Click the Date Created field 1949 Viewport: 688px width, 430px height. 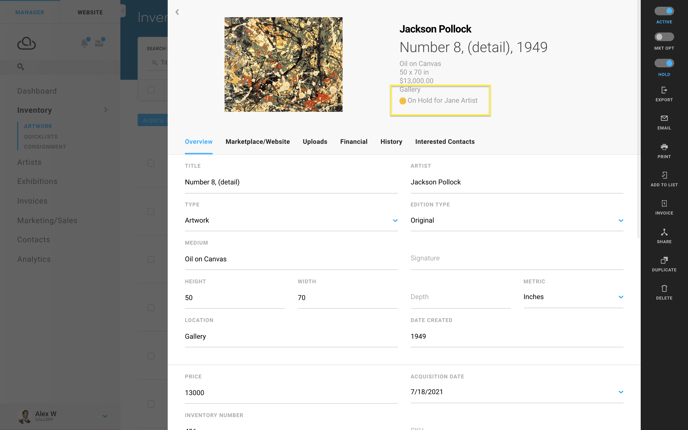[x=517, y=337]
